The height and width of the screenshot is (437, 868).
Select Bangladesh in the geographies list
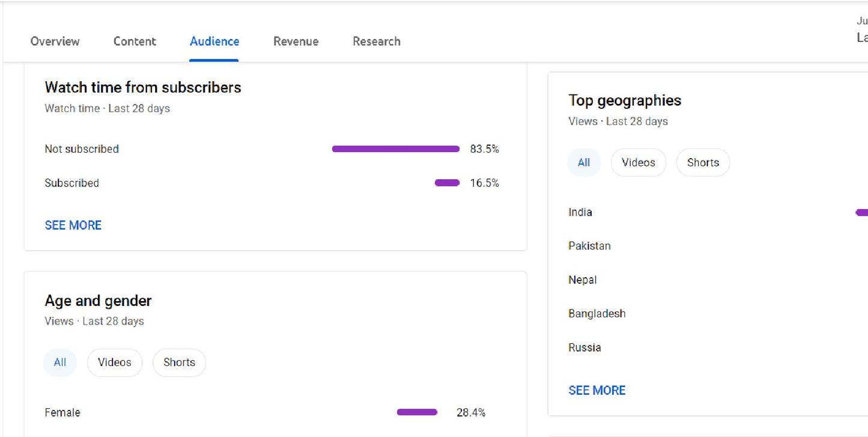(x=597, y=313)
